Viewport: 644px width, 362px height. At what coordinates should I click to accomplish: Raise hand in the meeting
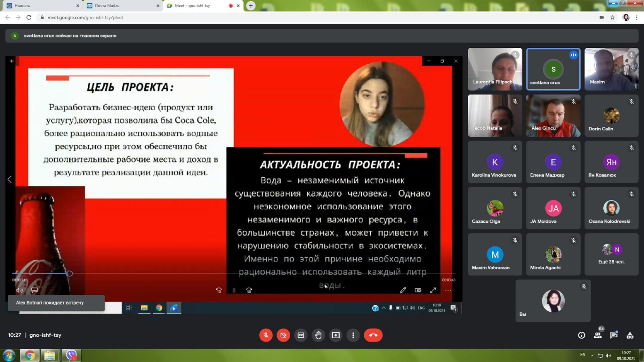point(318,335)
